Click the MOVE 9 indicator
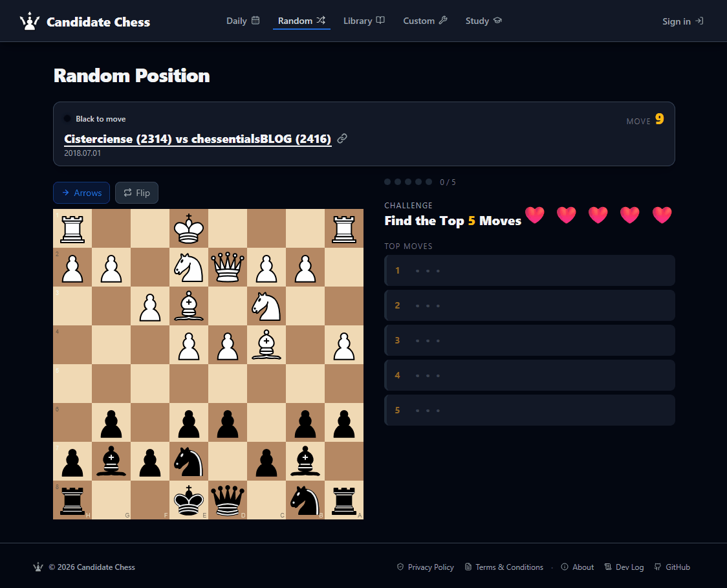The image size is (727, 588). point(645,120)
